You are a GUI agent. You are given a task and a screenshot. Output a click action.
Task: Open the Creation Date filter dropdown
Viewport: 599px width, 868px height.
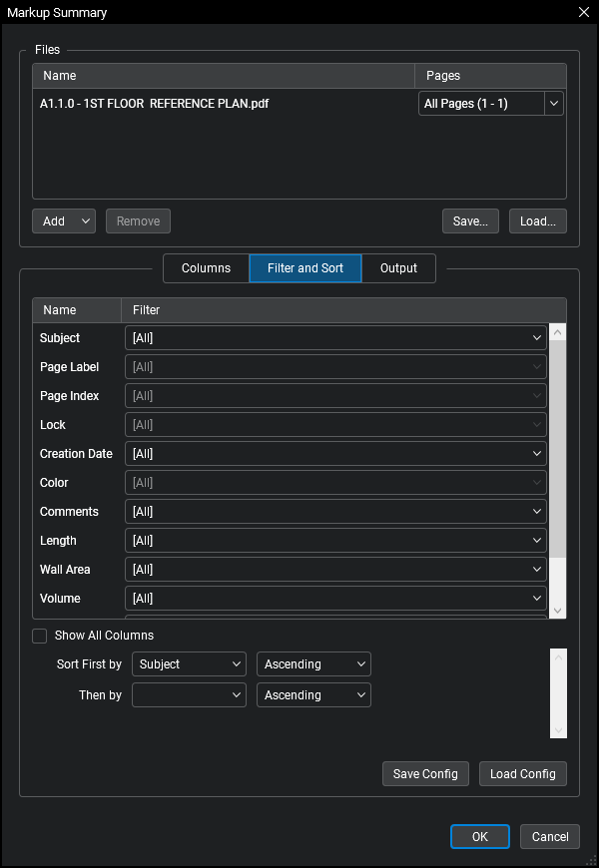[335, 454]
